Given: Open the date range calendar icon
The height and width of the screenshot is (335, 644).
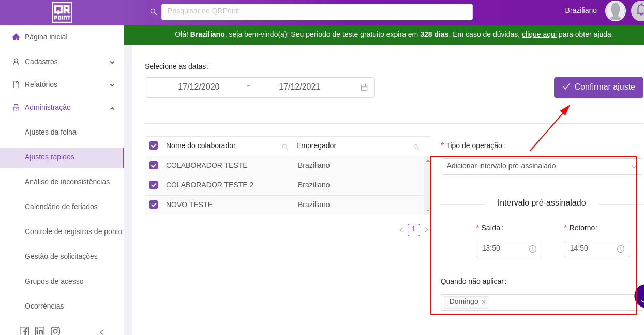Looking at the screenshot, I should tap(364, 88).
